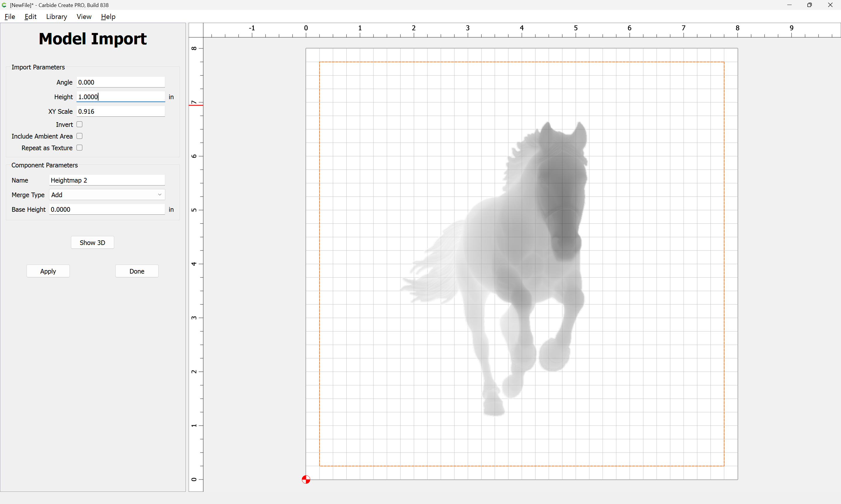Click the XY Scale input field
Viewport: 841px width, 504px height.
pos(121,111)
